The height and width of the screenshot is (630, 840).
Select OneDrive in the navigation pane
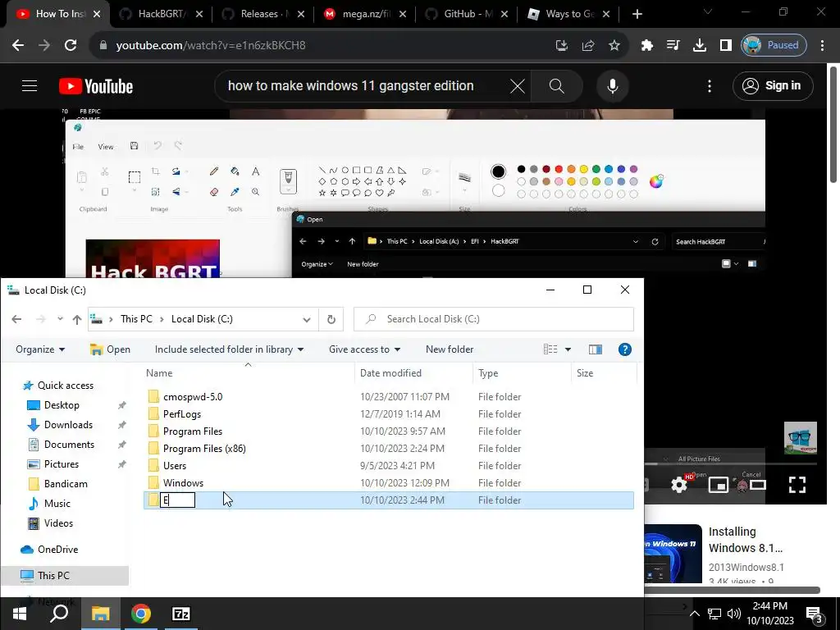click(58, 550)
